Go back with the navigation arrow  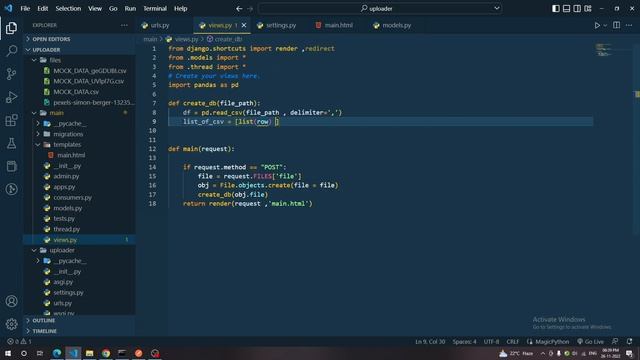tap(239, 9)
